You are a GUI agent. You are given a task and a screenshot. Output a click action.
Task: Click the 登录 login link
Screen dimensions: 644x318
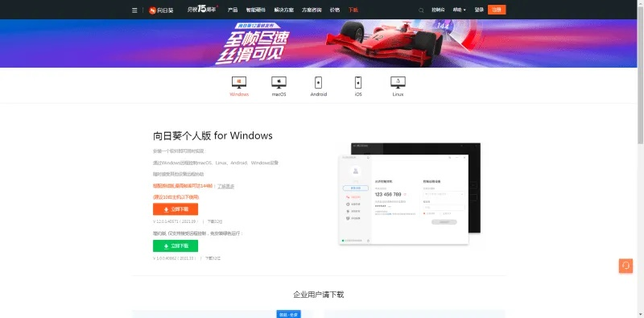pyautogui.click(x=479, y=10)
